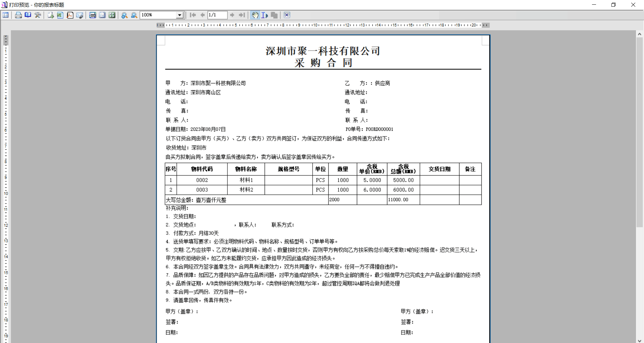Image resolution: width=644 pixels, height=343 pixels.
Task: Restore down the preview window
Action: tap(613, 5)
